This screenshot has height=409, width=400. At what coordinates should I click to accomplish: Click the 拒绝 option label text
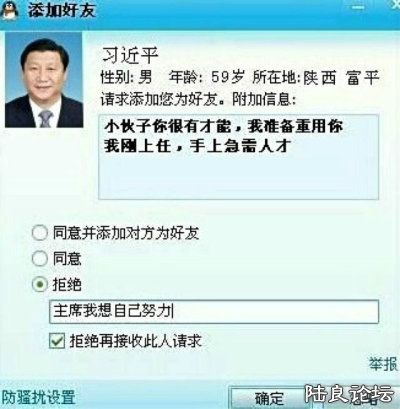tap(67, 284)
